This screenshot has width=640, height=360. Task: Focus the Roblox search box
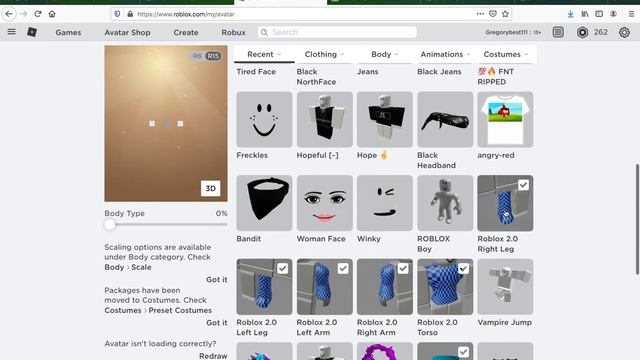337,32
